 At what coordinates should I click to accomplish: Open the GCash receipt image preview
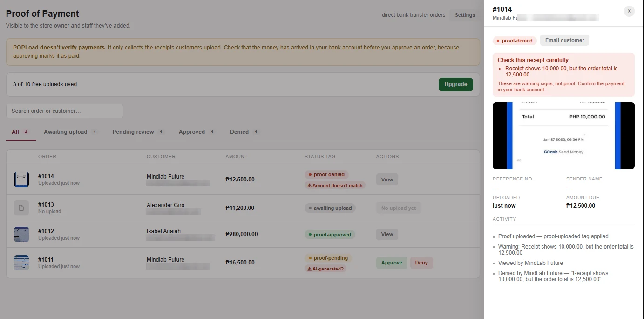tap(563, 136)
